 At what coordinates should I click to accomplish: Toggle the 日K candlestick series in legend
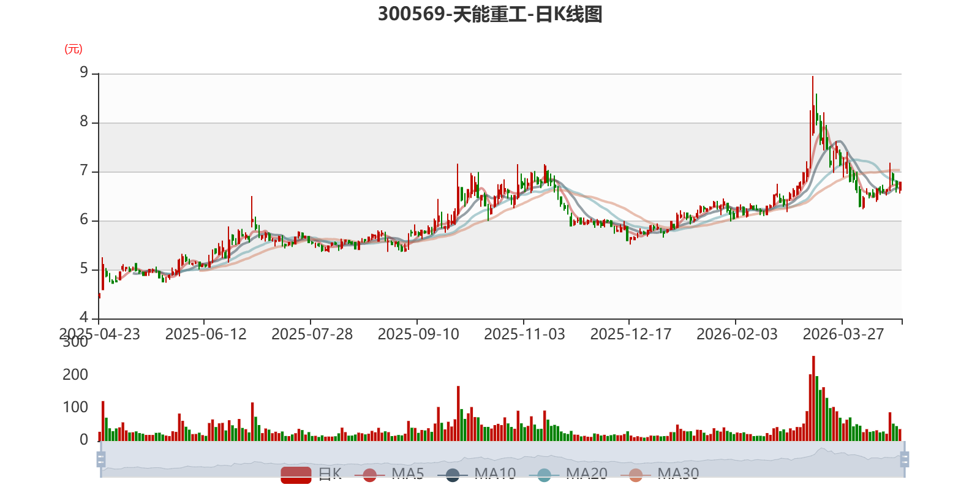(311, 475)
